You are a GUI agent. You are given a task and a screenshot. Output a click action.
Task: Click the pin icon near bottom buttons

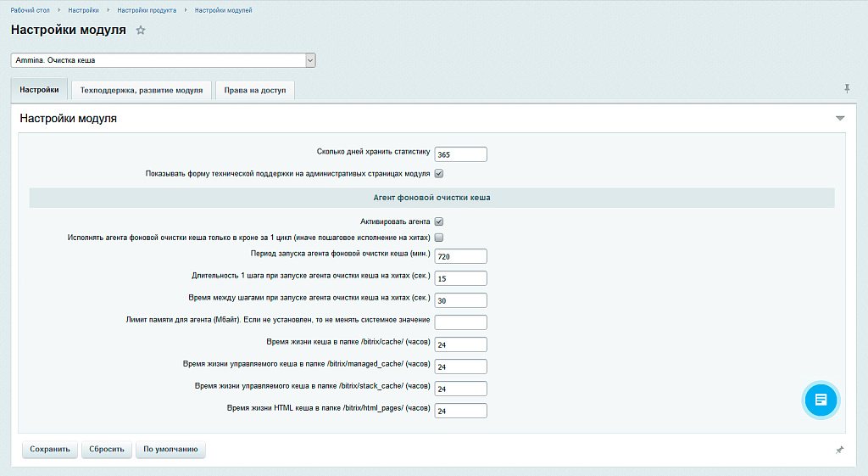(839, 450)
